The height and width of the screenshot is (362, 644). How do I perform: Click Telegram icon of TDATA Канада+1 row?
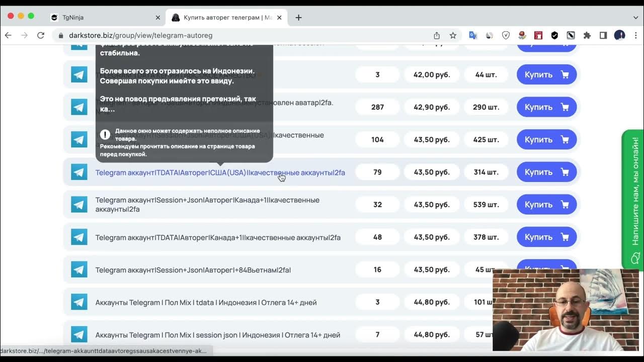pyautogui.click(x=79, y=237)
